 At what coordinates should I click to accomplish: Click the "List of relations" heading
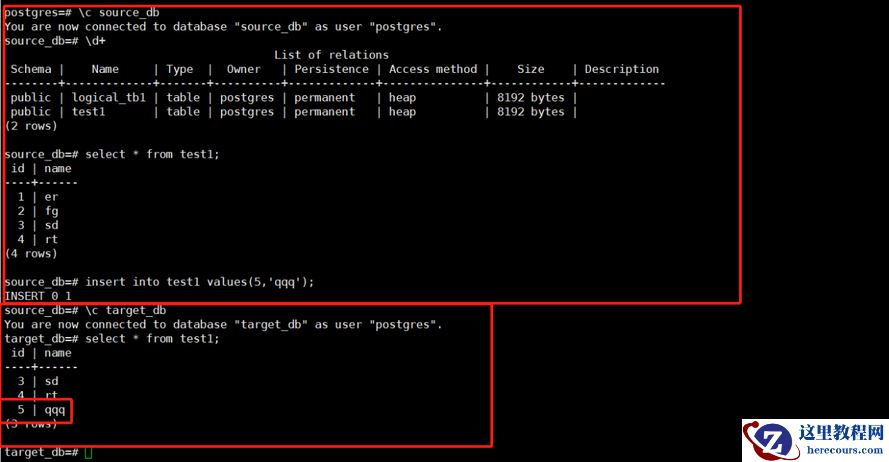(x=332, y=55)
